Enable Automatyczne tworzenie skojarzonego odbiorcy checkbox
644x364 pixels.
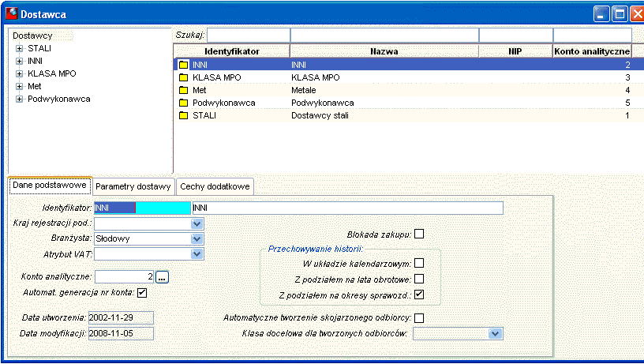pos(419,318)
